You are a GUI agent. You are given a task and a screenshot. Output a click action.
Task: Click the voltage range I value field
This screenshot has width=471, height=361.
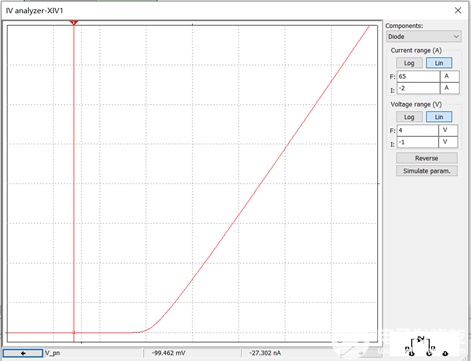click(417, 142)
